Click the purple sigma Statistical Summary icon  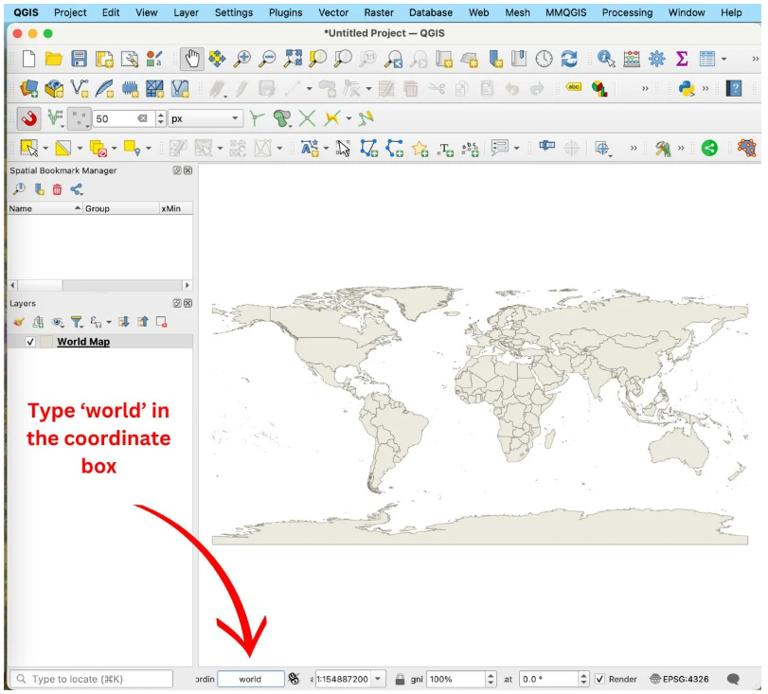(682, 59)
